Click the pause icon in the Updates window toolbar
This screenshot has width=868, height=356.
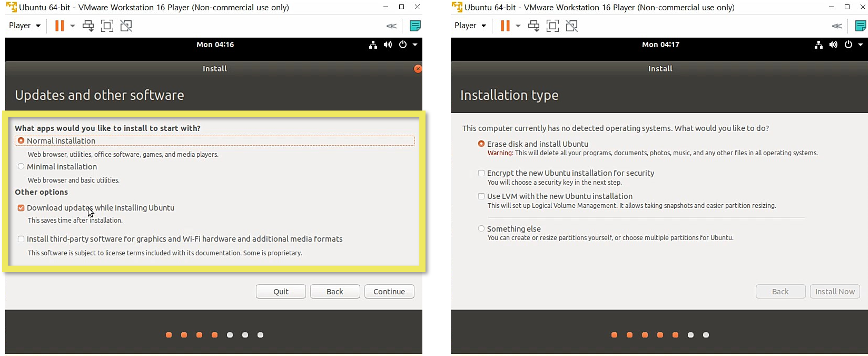[60, 26]
